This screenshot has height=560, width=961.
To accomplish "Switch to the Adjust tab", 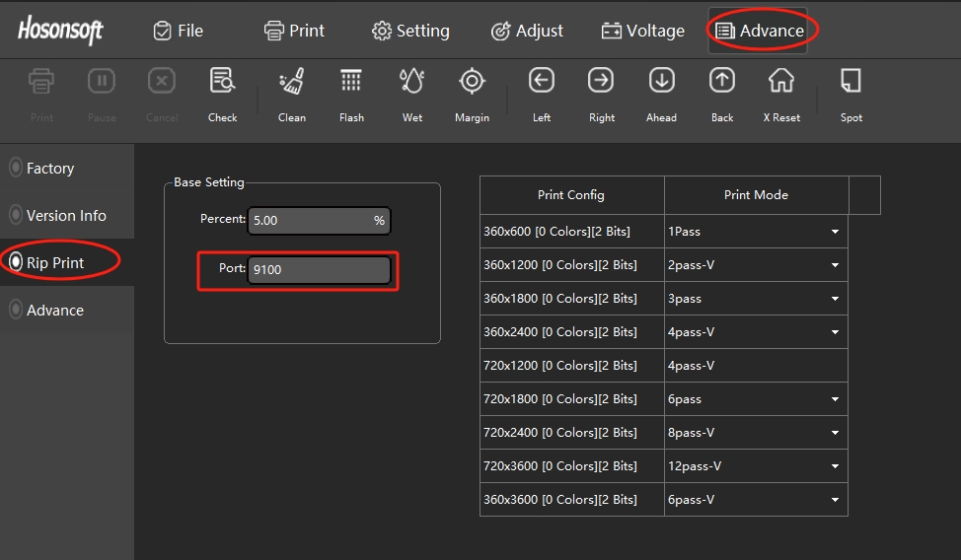I will (527, 31).
